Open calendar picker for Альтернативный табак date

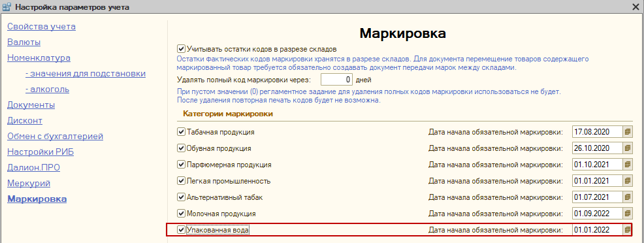[628, 197]
